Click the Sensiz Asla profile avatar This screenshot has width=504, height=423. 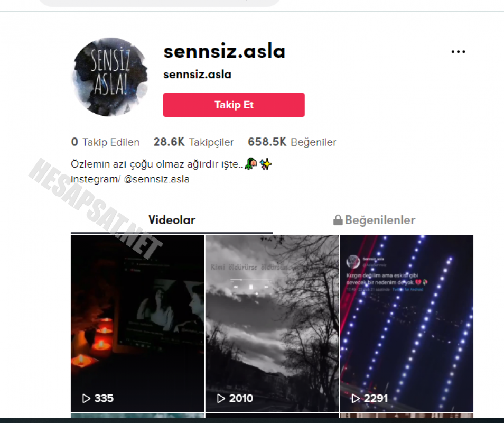(x=109, y=77)
